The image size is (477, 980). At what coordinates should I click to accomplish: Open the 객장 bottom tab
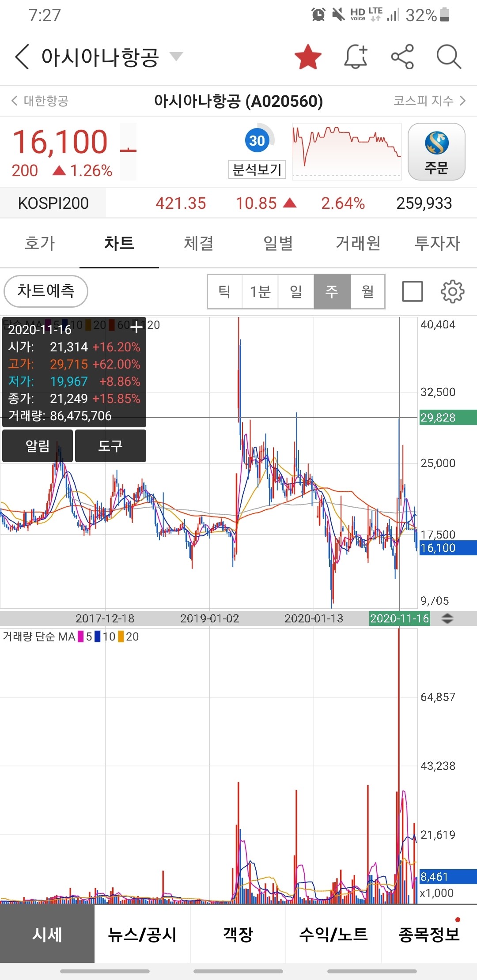click(x=238, y=934)
